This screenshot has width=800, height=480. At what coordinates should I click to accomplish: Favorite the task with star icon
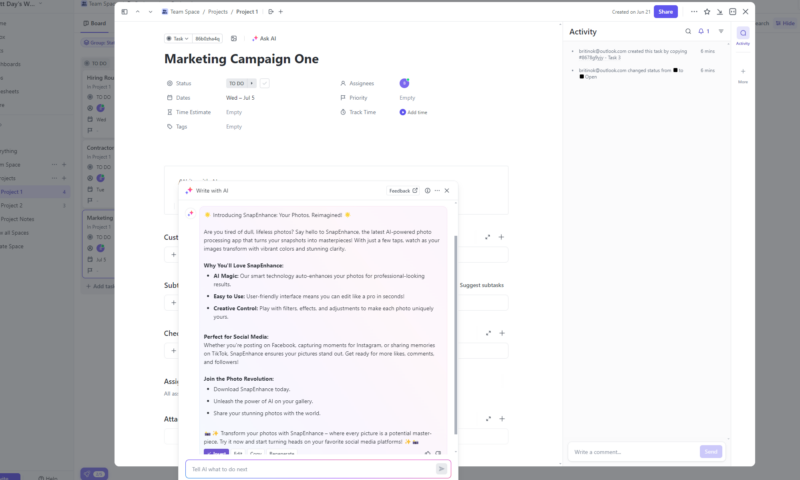point(707,12)
